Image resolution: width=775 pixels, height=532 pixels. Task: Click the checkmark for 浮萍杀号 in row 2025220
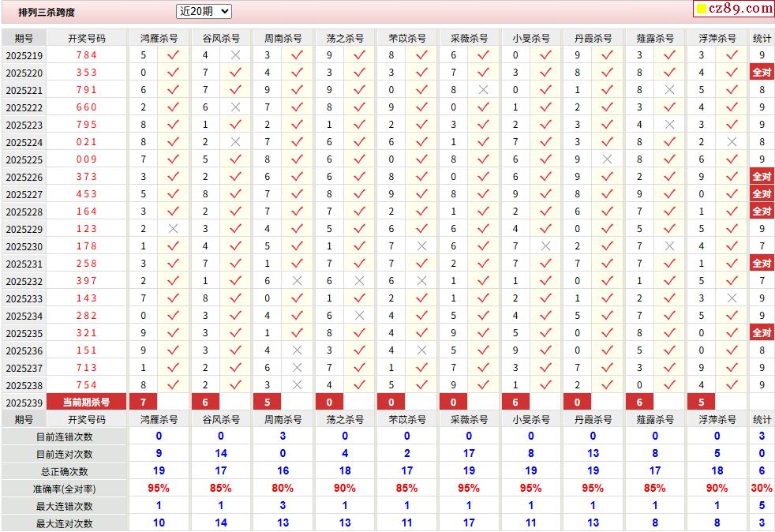732,72
